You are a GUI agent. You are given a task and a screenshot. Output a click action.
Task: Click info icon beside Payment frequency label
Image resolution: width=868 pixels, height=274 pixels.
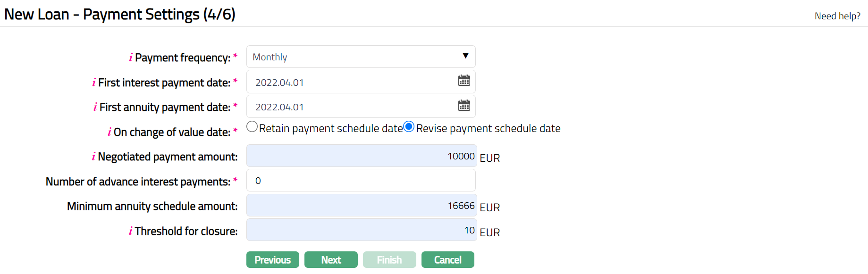131,58
